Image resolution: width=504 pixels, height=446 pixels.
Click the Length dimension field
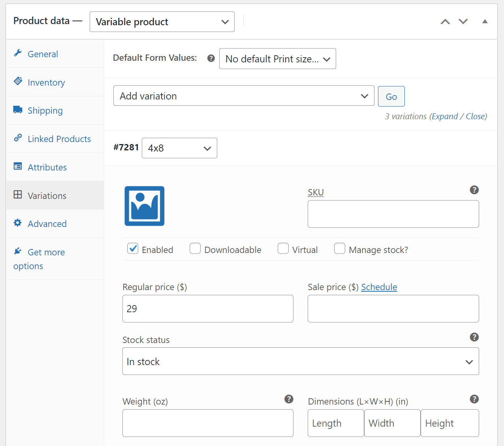336,423
